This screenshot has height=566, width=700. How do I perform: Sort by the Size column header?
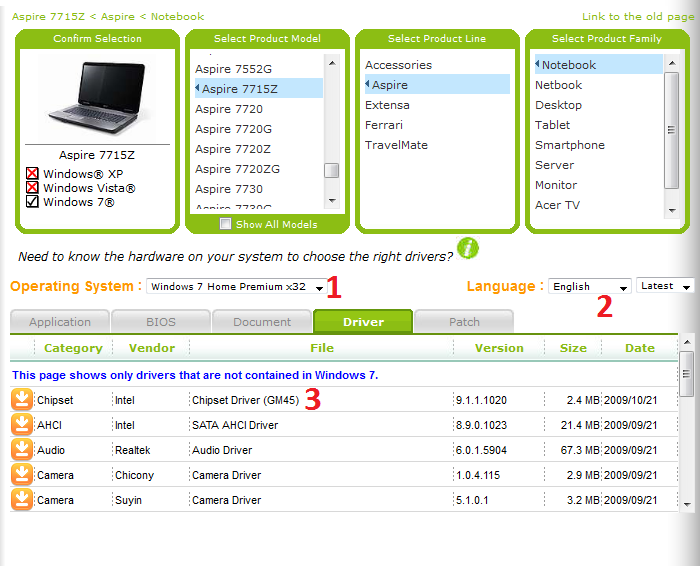[573, 348]
